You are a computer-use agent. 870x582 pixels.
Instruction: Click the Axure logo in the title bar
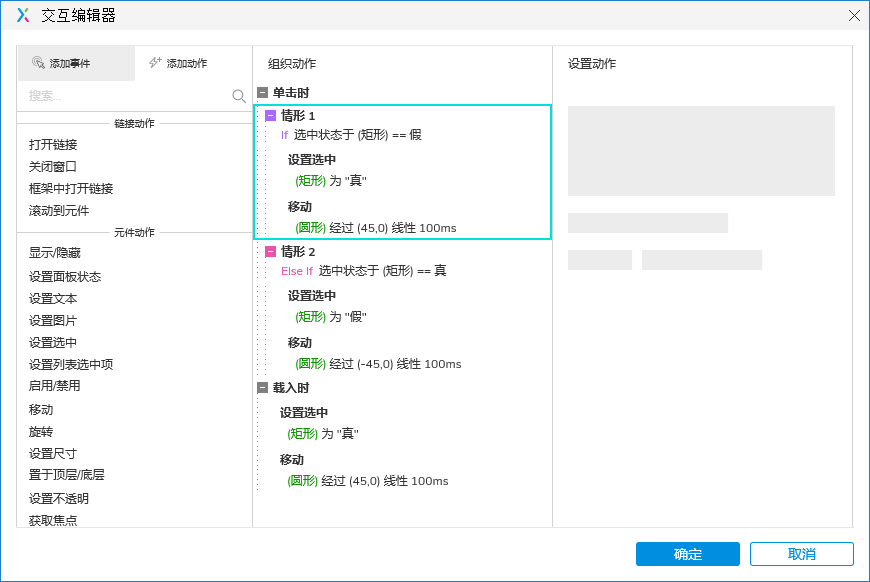21,16
